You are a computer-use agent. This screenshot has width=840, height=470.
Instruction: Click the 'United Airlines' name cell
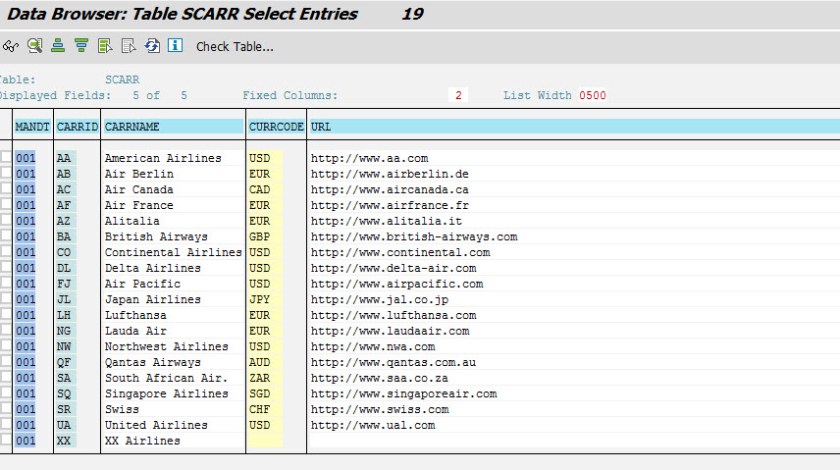tap(156, 425)
